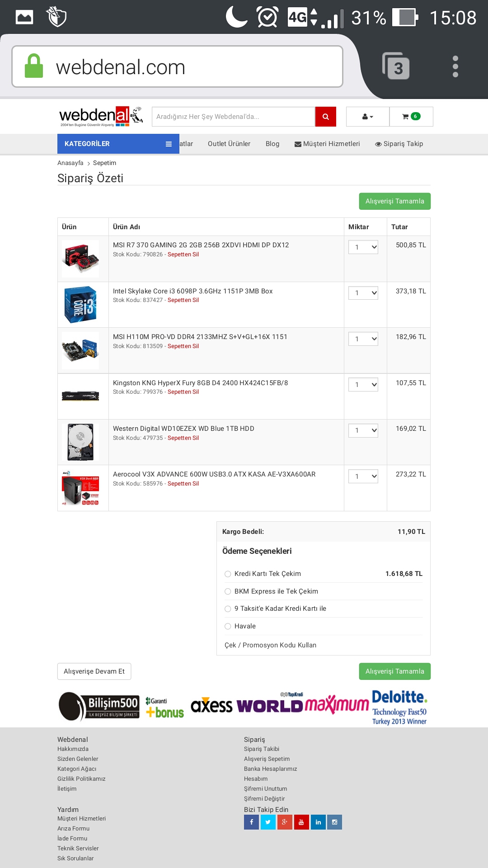The height and width of the screenshot is (868, 488).
Task: Click the red search magnifier button
Action: (325, 117)
